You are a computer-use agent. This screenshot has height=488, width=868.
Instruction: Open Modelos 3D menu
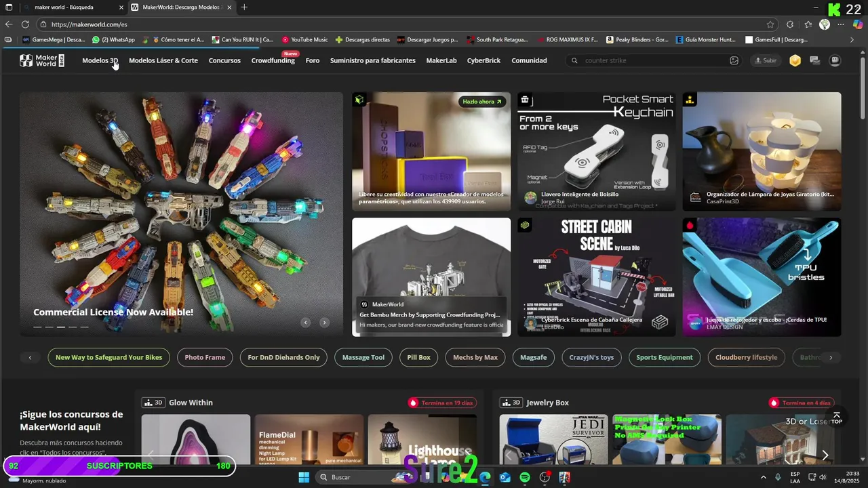point(100,60)
